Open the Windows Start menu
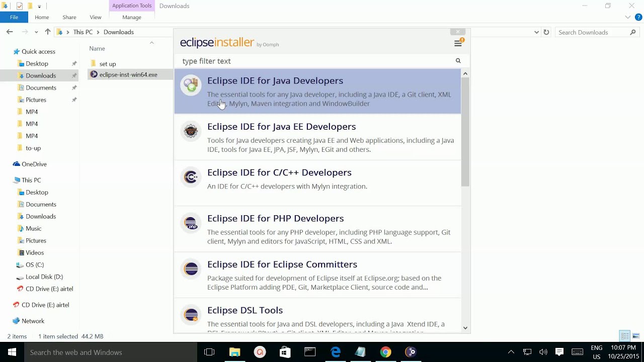The width and height of the screenshot is (644, 362). [12, 352]
